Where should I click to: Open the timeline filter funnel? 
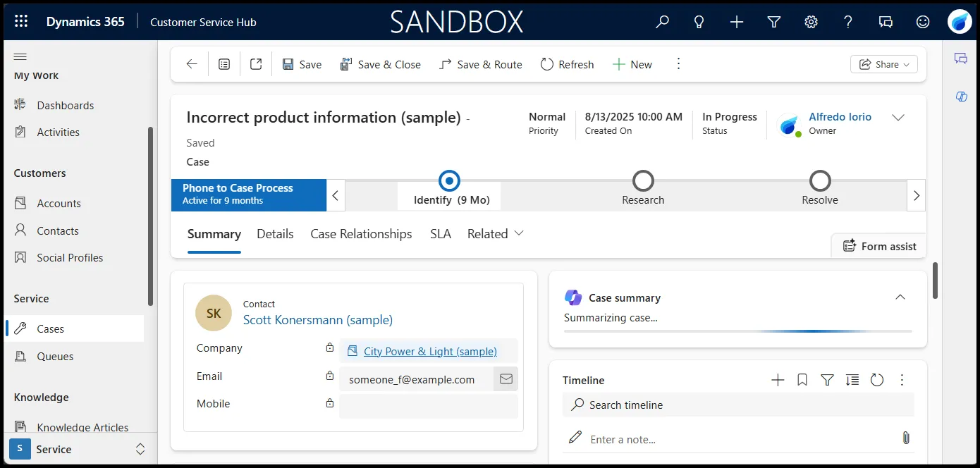coord(828,380)
